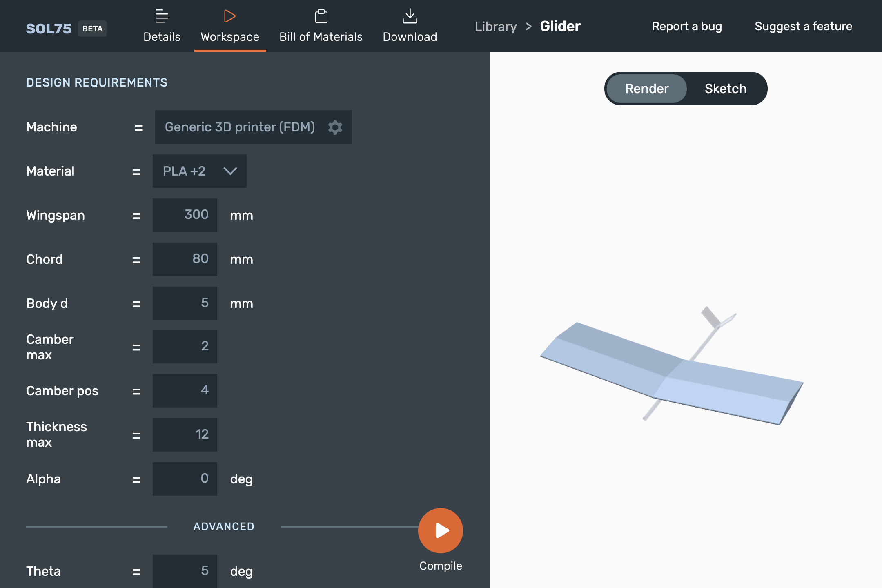Click the Workspace play-triangle icon

pos(230,16)
